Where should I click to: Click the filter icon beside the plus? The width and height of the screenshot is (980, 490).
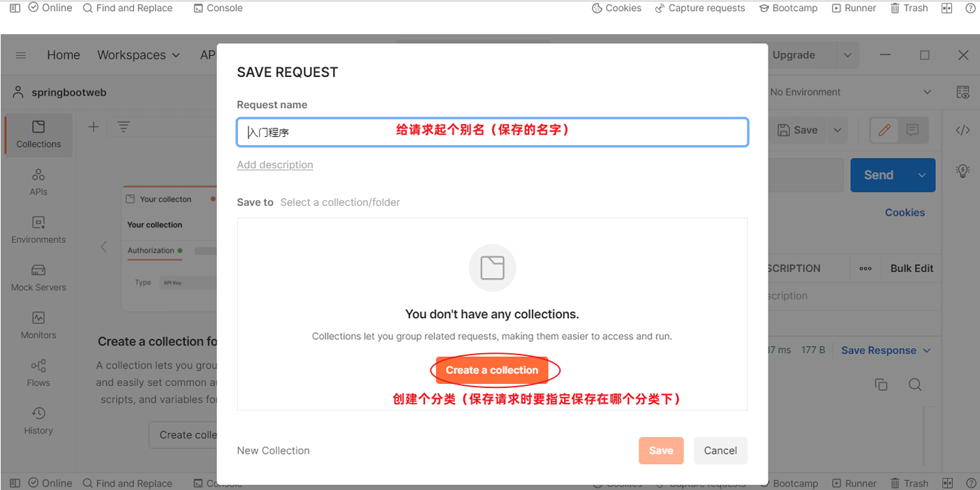[124, 126]
